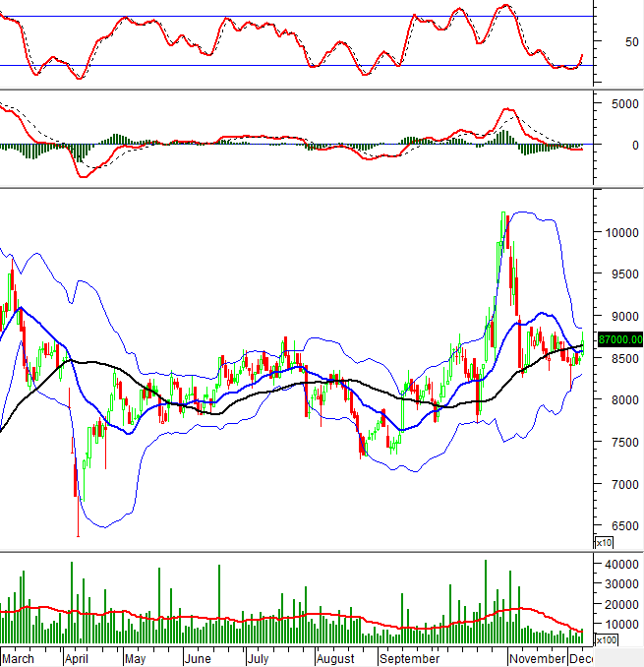Select the highest price candle near 10250

pyautogui.click(x=503, y=213)
